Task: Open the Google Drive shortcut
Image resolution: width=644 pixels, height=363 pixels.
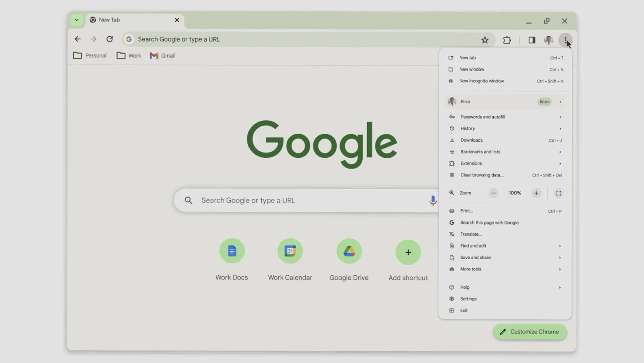Action: coord(349,251)
